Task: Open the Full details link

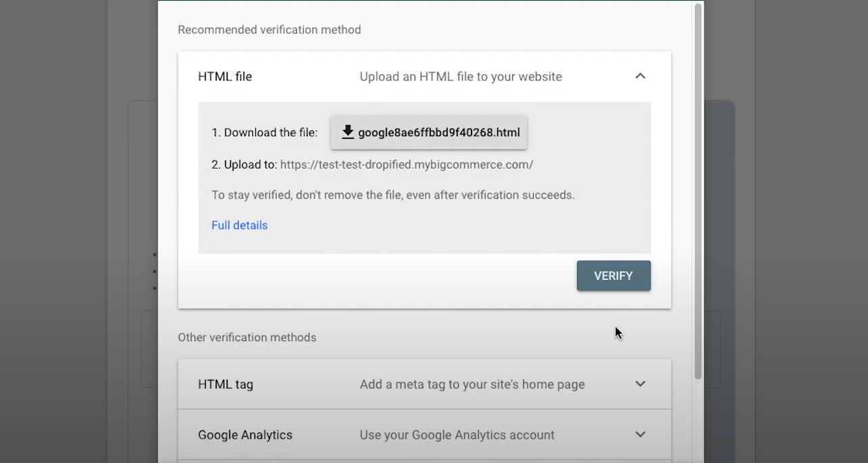Action: (239, 225)
